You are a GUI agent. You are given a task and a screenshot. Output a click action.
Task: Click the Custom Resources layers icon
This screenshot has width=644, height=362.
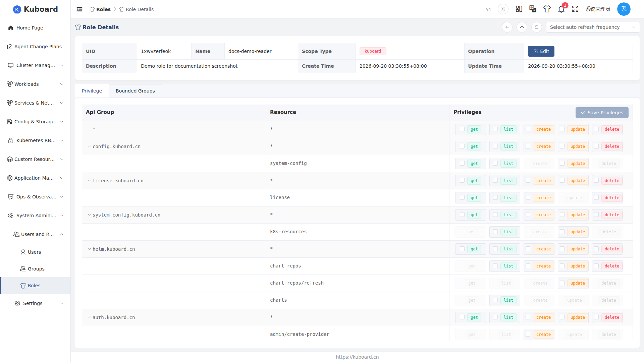(10, 159)
